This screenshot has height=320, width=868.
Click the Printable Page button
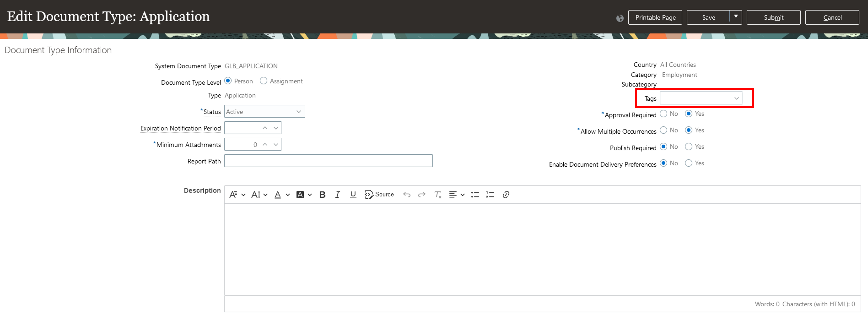(655, 18)
